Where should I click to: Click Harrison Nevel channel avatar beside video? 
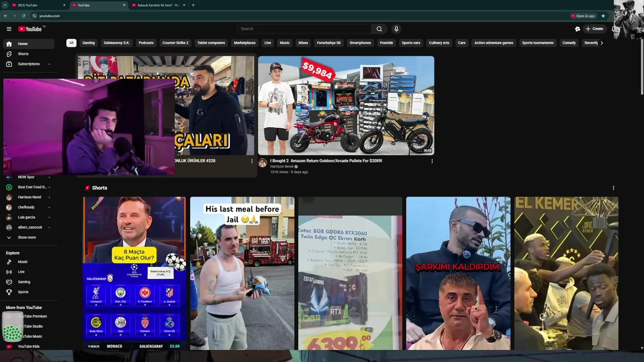[263, 162]
